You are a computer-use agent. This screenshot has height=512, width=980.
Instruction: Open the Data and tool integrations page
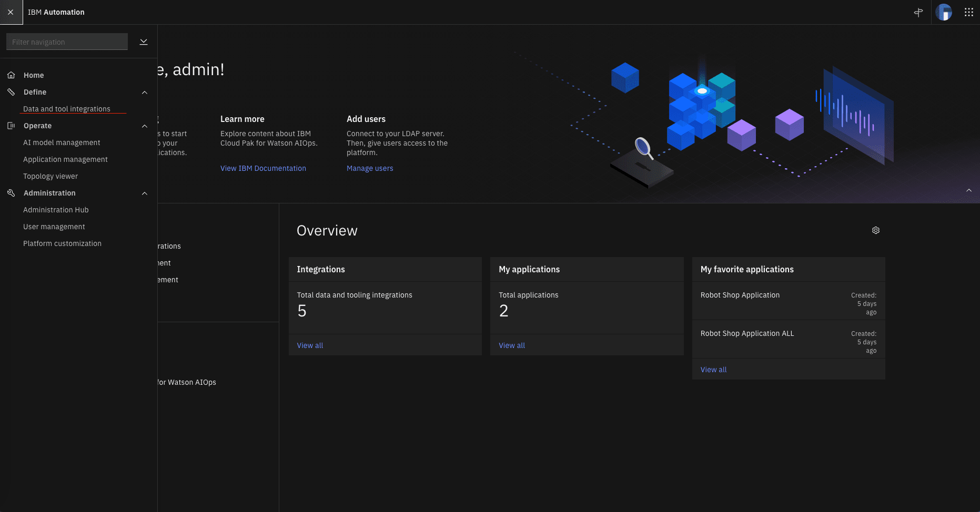pyautogui.click(x=66, y=108)
